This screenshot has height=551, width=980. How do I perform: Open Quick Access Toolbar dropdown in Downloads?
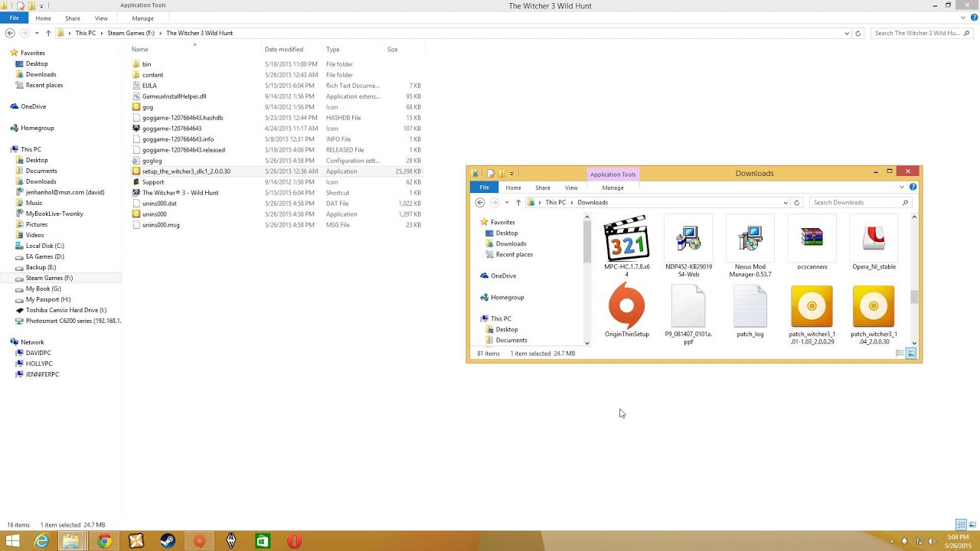coord(511,174)
